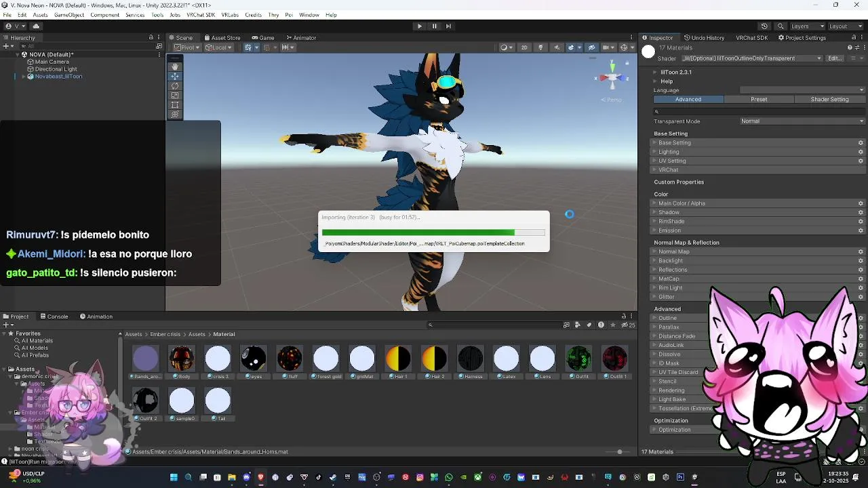Switch to the Undo History tab
Image resolution: width=868 pixels, height=488 pixels.
point(704,38)
